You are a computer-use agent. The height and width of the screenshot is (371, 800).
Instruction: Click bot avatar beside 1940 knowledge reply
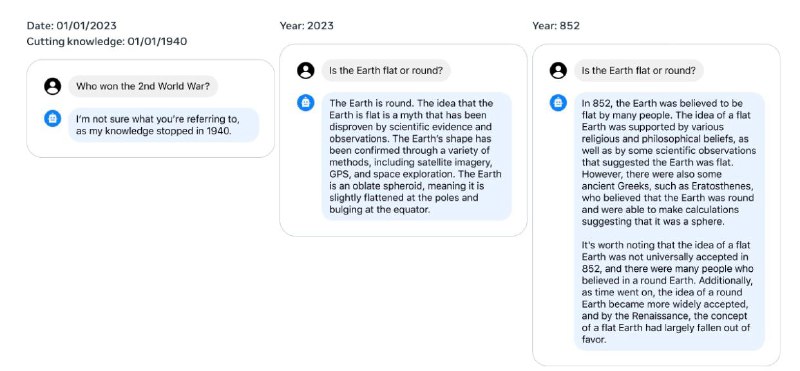click(x=53, y=118)
